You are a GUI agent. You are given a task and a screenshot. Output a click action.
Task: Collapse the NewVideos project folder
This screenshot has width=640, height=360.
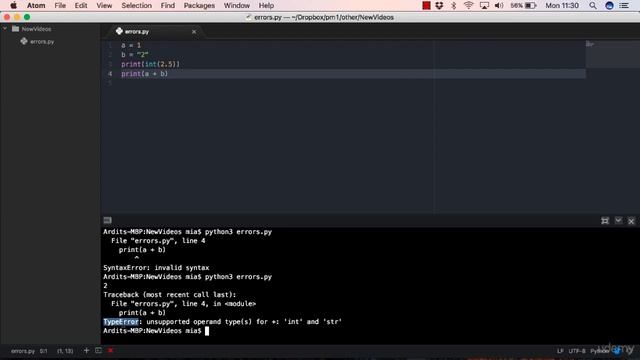coord(5,29)
